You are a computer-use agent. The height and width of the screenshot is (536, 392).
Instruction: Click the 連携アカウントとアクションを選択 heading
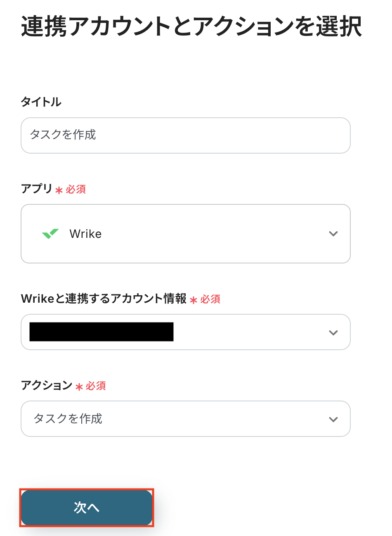(191, 27)
